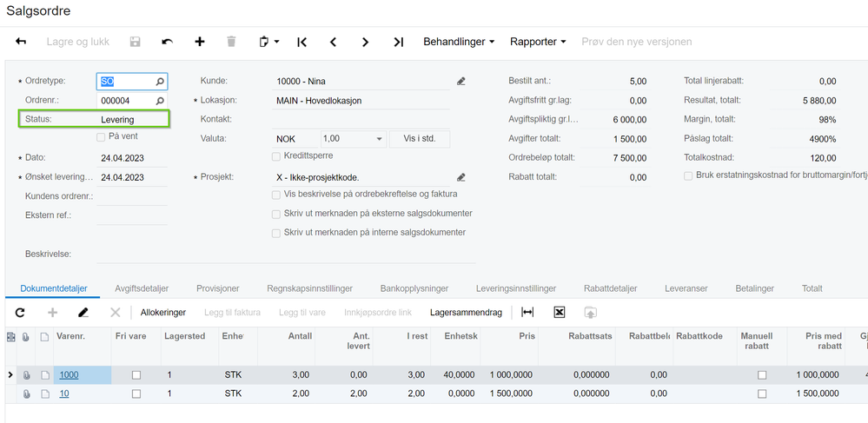Go to first record icon
The image size is (868, 423).
301,42
